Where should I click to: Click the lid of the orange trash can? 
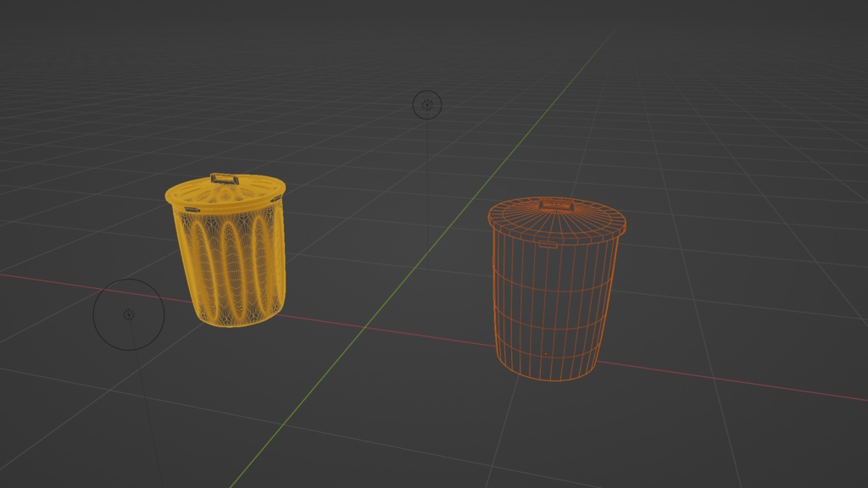pyautogui.click(x=555, y=220)
